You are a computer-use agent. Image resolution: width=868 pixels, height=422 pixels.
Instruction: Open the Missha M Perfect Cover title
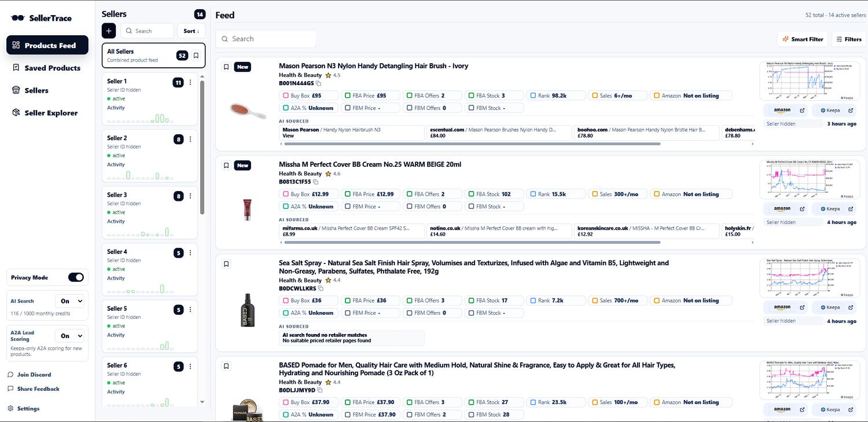pos(370,164)
